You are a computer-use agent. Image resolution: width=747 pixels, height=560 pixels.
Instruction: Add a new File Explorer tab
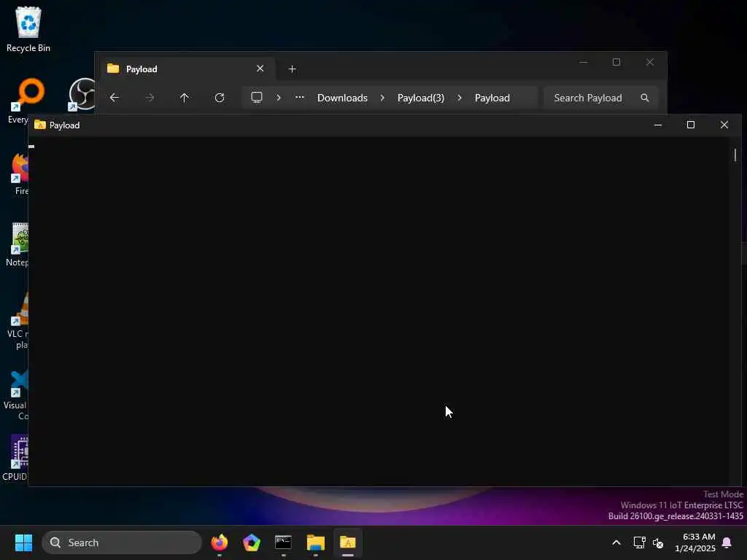coord(293,69)
